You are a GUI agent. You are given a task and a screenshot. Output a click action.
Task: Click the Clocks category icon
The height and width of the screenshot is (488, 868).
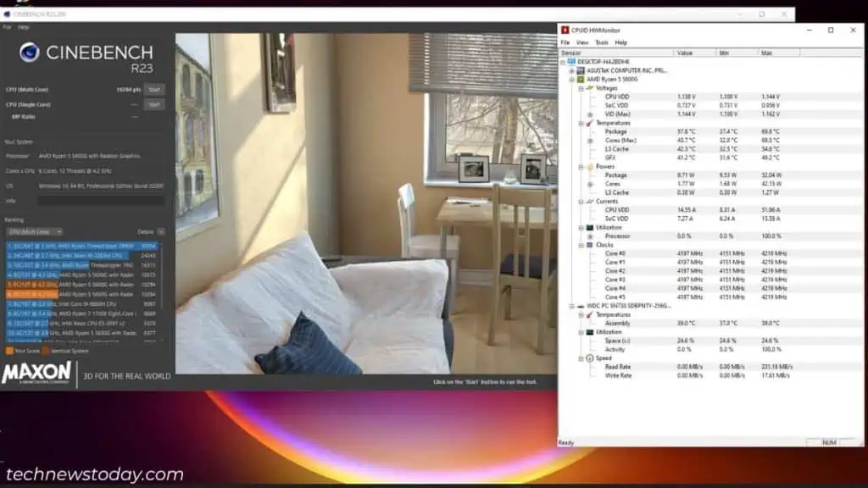tap(590, 245)
